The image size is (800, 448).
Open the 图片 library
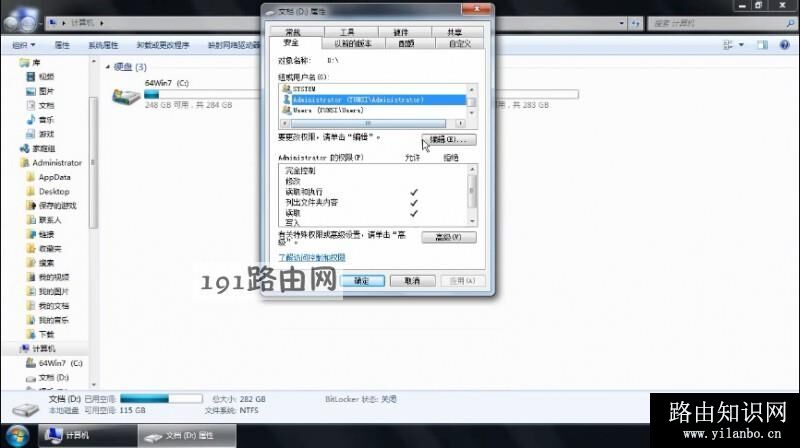click(x=46, y=91)
